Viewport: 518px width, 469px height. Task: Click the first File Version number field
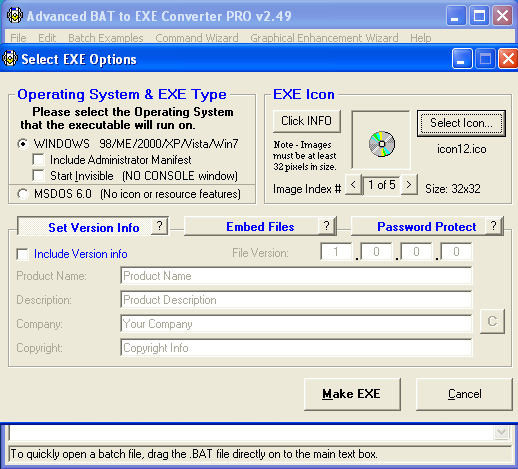[336, 252]
